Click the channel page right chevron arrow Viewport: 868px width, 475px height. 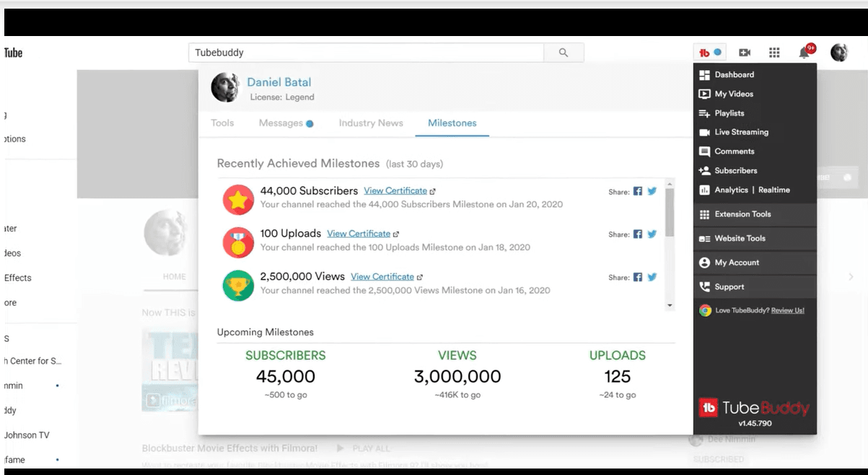pos(851,277)
